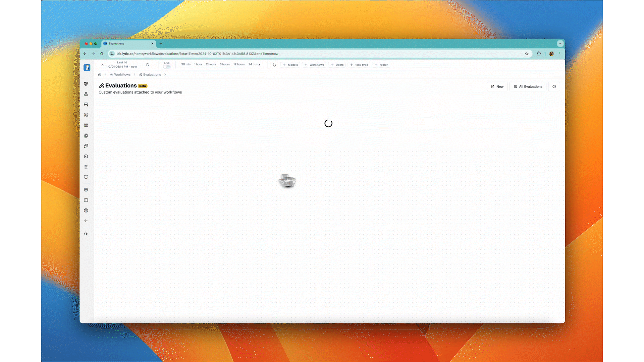Screen dimensions: 644x362
Task: Open the Chrome three-dot menu
Action: [x=560, y=54]
